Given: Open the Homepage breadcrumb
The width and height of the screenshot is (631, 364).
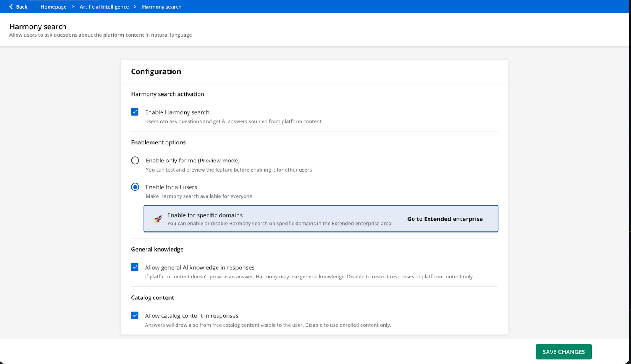Looking at the screenshot, I should 53,7.
